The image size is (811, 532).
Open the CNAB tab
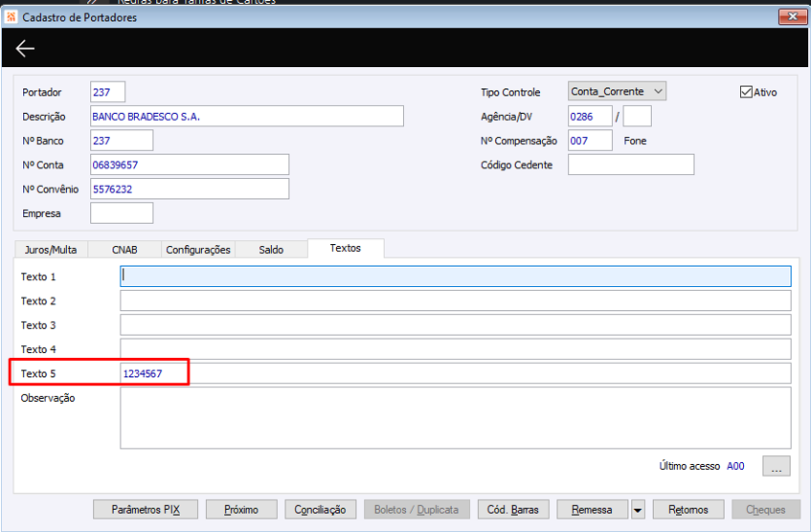pos(124,250)
